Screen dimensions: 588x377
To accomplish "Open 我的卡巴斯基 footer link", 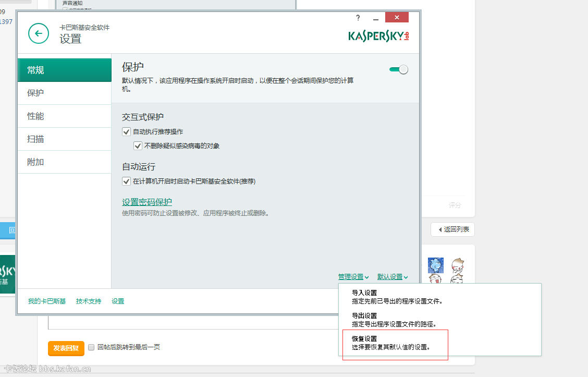I will [x=47, y=301].
